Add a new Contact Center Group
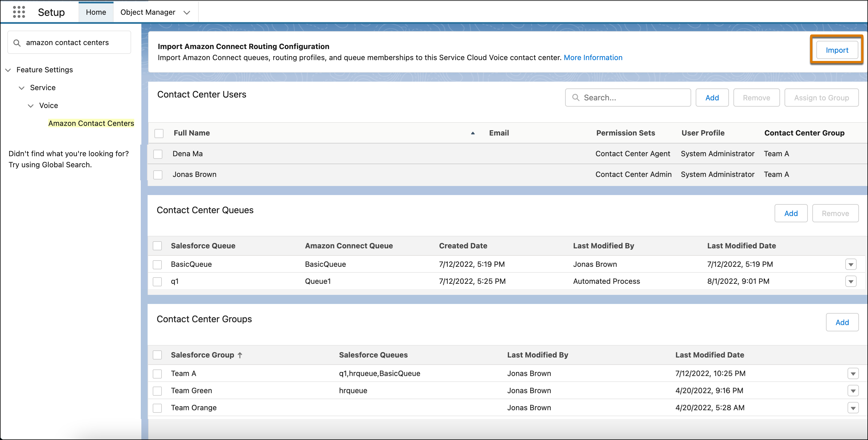The width and height of the screenshot is (868, 440). tap(842, 322)
